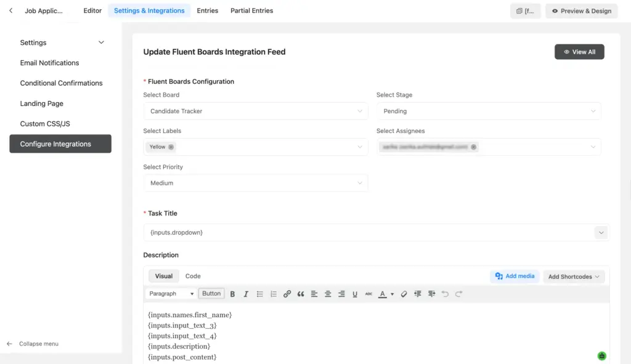The height and width of the screenshot is (364, 631).
Task: Align text right in editor
Action: click(341, 294)
